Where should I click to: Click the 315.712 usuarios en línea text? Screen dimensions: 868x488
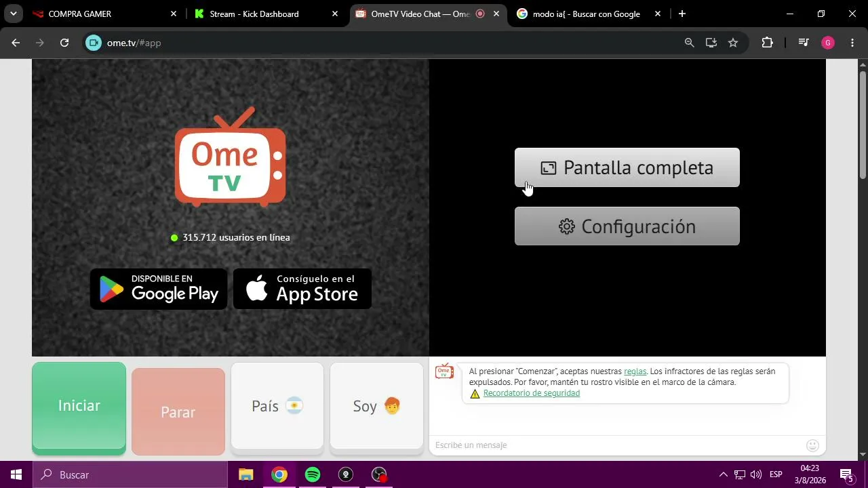(236, 238)
